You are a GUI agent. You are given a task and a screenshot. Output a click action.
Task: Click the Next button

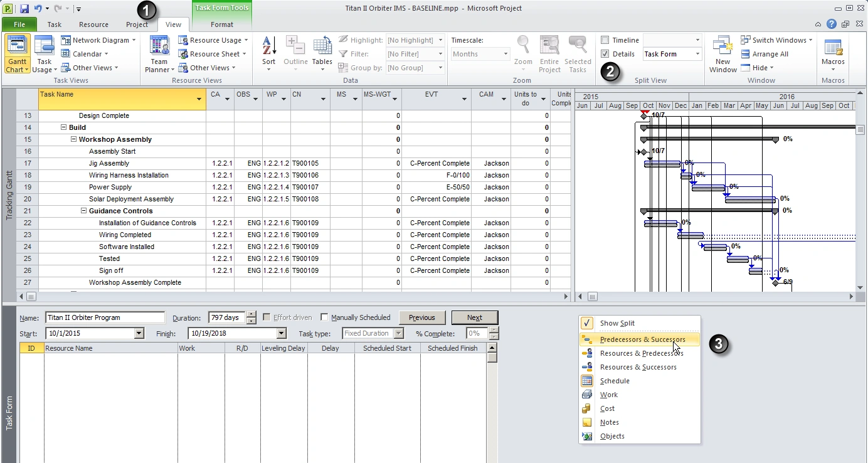(x=474, y=317)
